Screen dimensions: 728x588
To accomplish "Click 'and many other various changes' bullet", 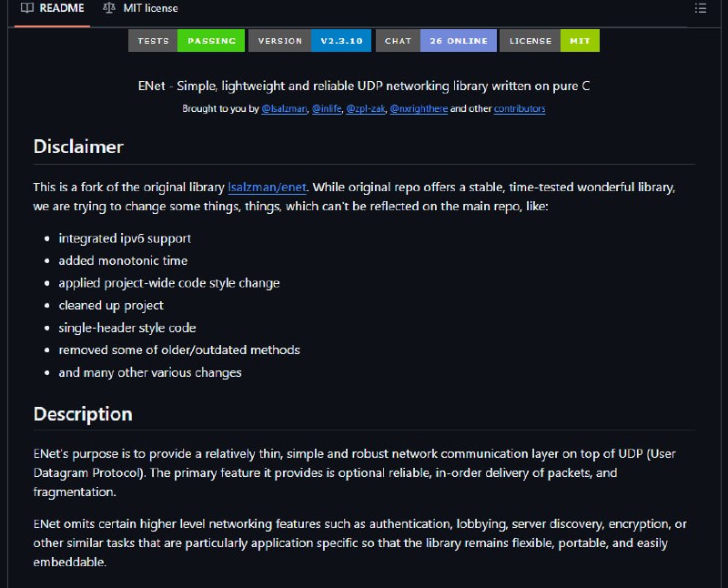I will tap(150, 372).
